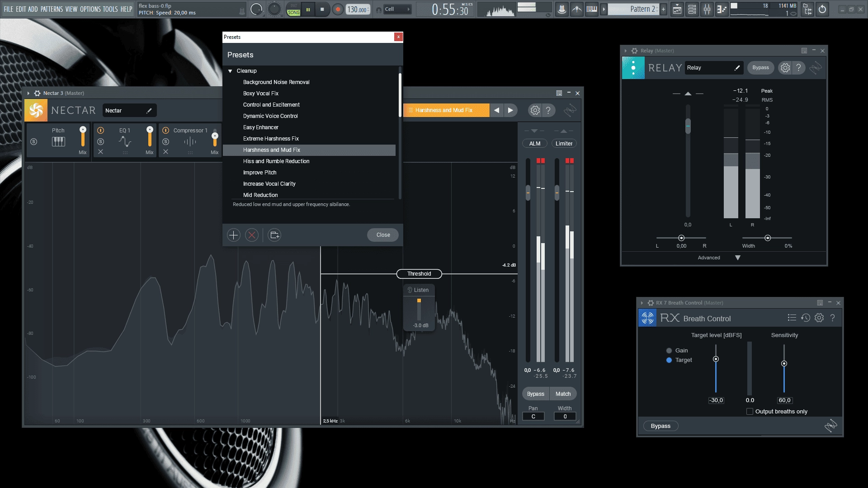Screen dimensions: 868x488
Task: Solo the Pitch module
Action: pyautogui.click(x=33, y=141)
